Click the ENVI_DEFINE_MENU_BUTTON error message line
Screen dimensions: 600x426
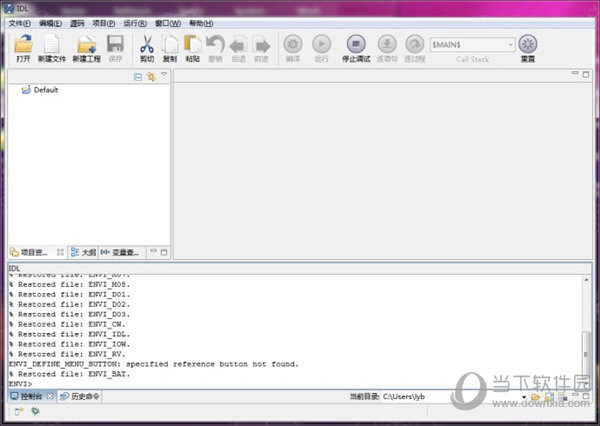154,364
